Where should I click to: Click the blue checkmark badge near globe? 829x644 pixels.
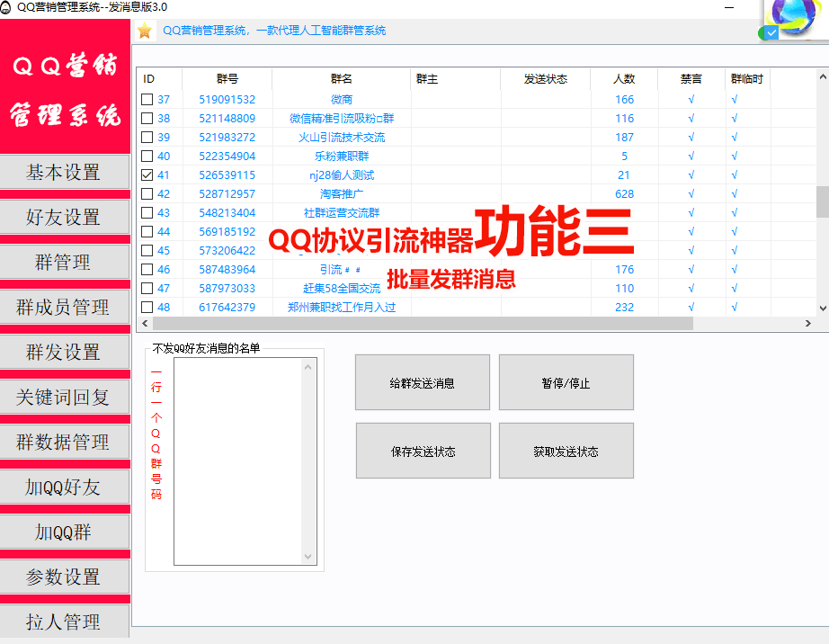tap(771, 33)
